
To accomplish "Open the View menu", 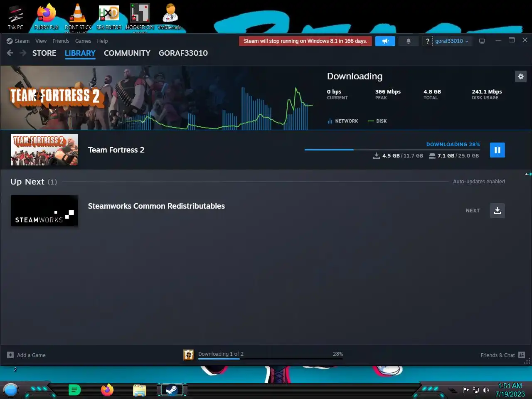I will point(41,41).
